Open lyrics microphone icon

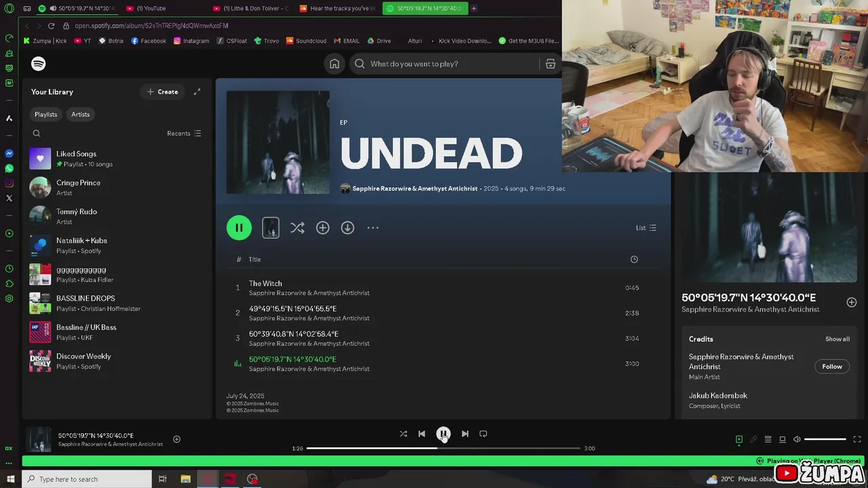click(x=753, y=439)
